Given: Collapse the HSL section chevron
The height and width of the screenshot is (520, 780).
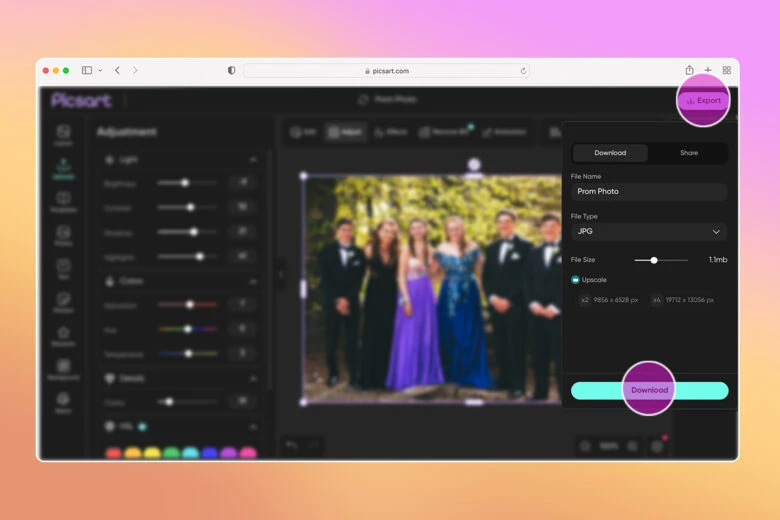Looking at the screenshot, I should [253, 427].
